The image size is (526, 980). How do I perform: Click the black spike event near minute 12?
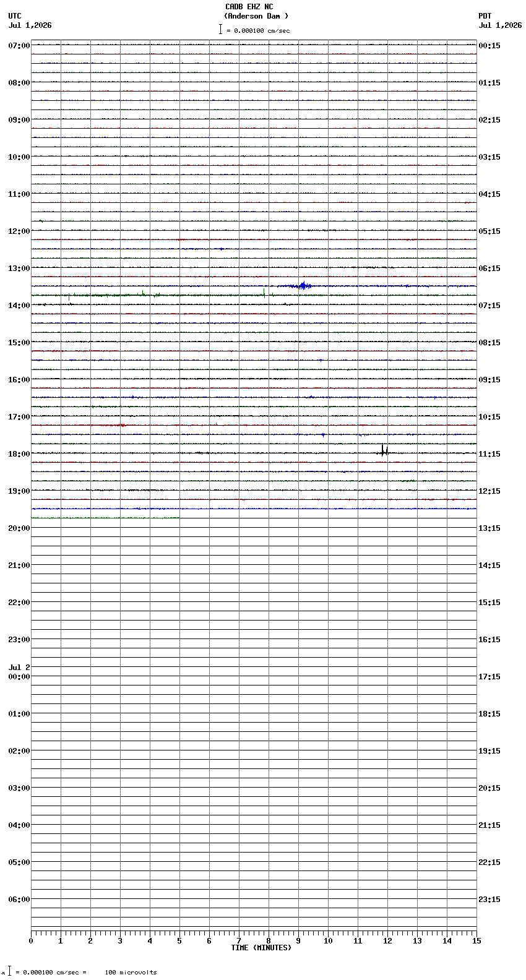tap(384, 450)
